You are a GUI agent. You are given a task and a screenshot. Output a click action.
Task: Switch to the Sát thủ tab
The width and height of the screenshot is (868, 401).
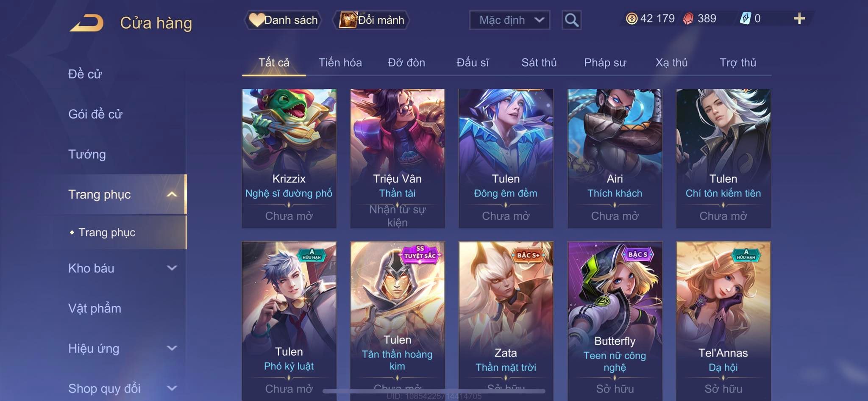(x=539, y=63)
